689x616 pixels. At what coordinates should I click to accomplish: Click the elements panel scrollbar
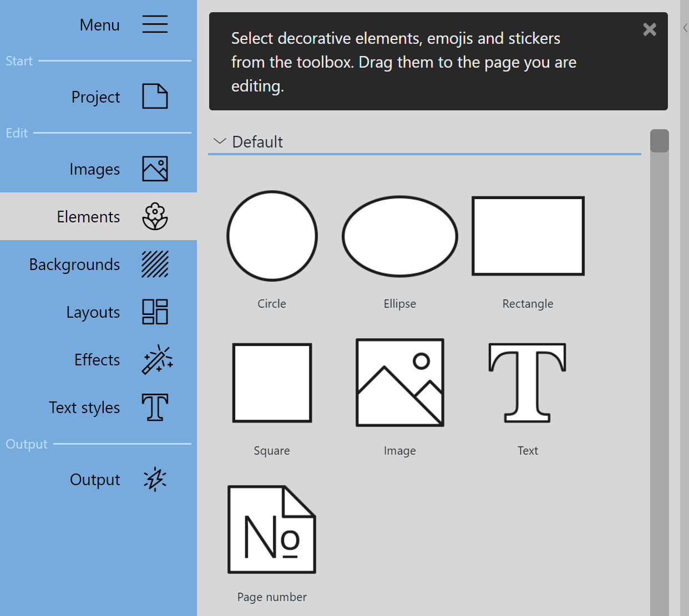pyautogui.click(x=659, y=140)
